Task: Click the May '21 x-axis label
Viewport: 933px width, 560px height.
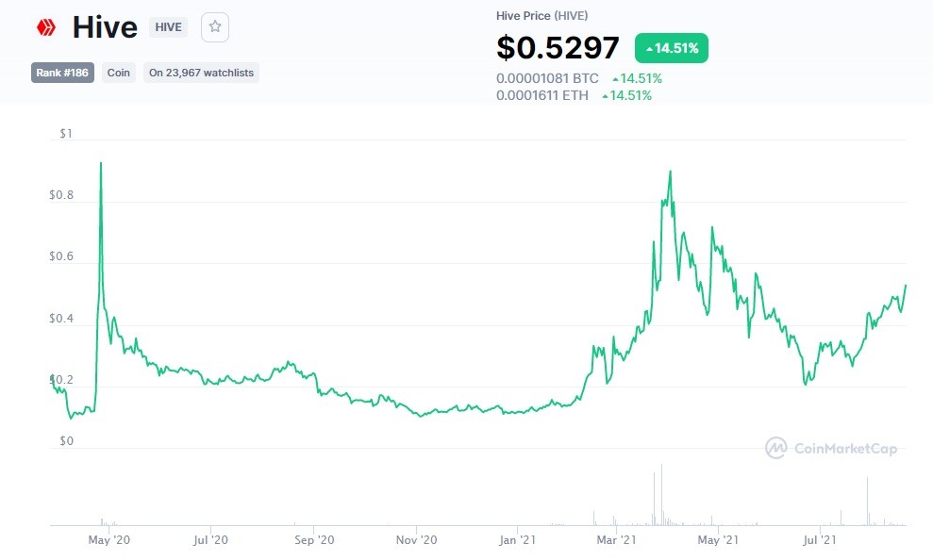Action: point(718,540)
